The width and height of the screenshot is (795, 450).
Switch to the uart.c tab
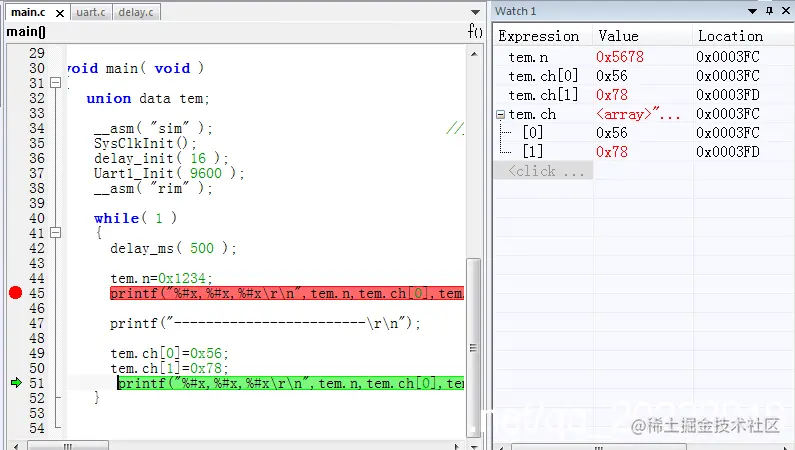click(91, 12)
